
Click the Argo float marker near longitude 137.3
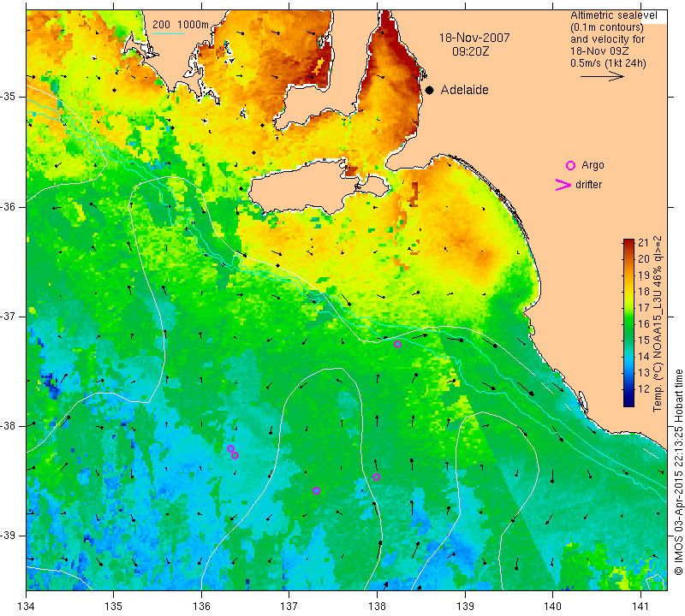pyautogui.click(x=316, y=491)
